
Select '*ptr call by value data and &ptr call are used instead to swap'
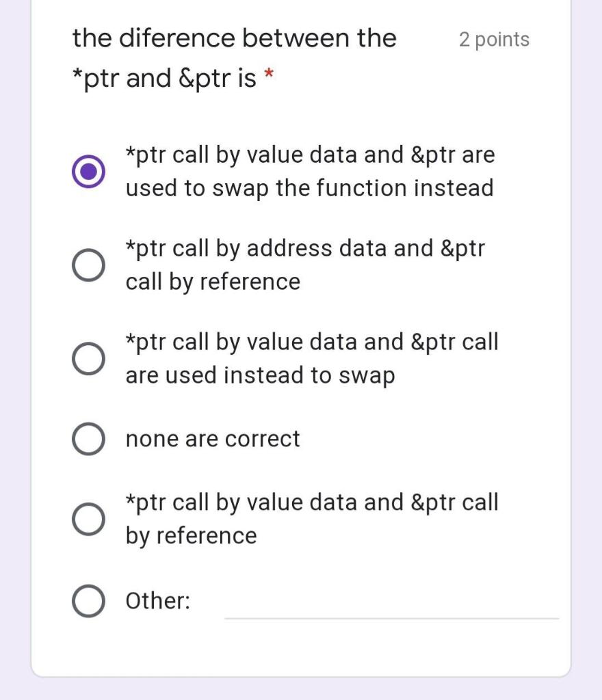(x=88, y=358)
